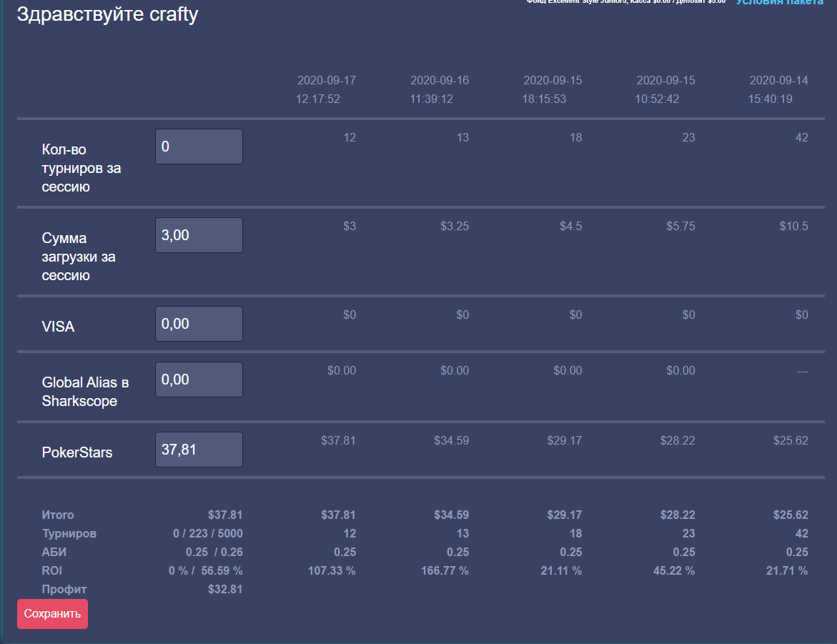This screenshot has width=837, height=644.
Task: Click the Здравствуйте crafty heading
Action: pyautogui.click(x=107, y=14)
